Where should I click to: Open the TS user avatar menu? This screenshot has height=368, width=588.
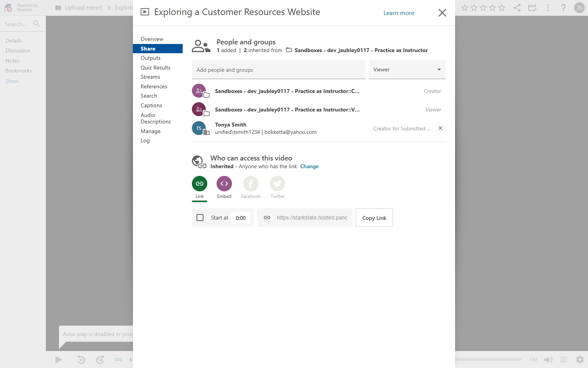pos(580,8)
